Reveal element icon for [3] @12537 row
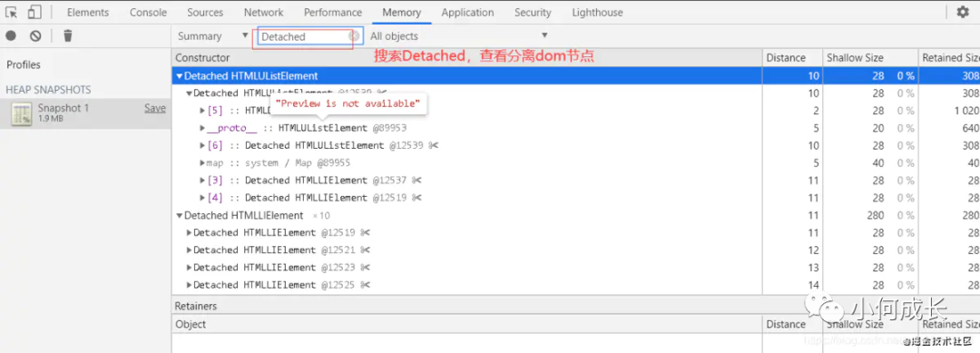 click(x=417, y=180)
